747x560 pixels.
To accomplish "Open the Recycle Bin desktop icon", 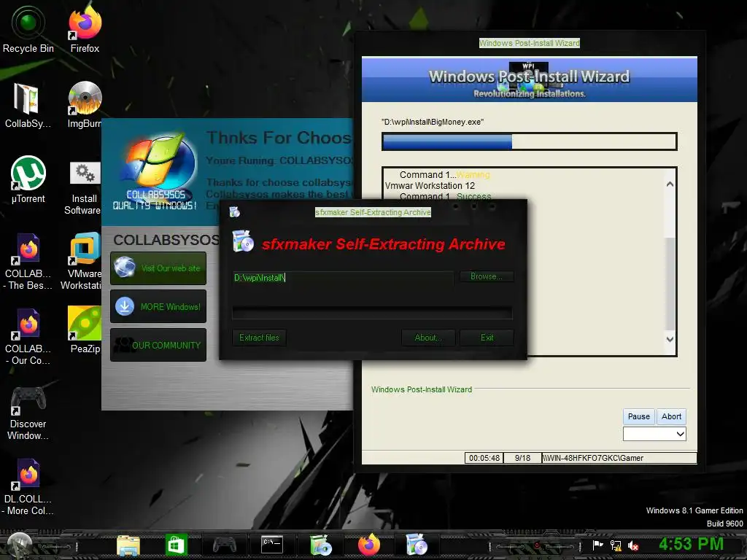I will 28,28.
